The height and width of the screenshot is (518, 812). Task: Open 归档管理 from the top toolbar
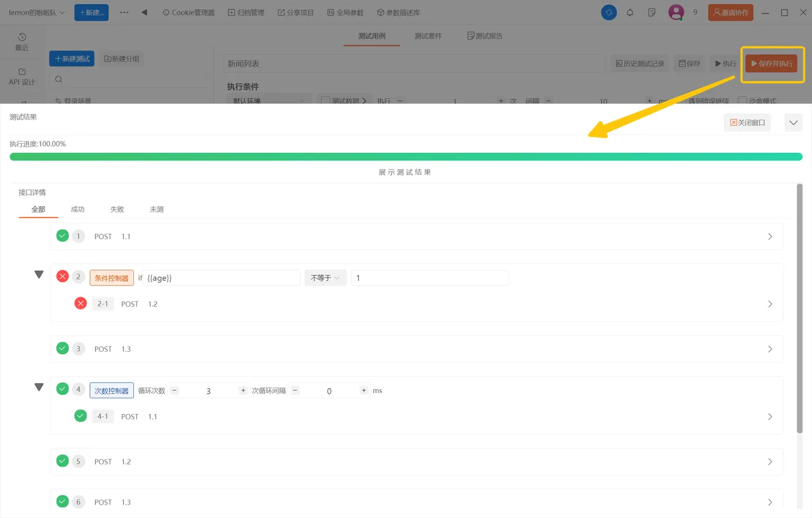click(x=246, y=13)
